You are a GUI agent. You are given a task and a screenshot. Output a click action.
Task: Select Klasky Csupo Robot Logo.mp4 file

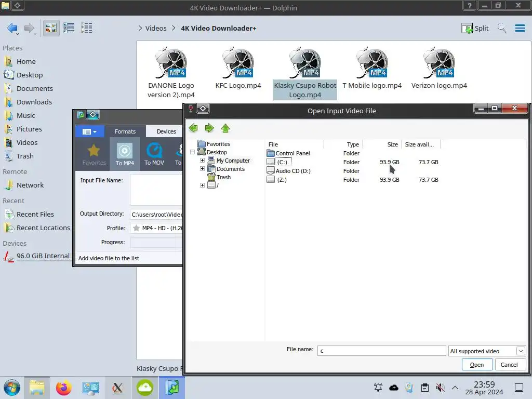(x=305, y=73)
